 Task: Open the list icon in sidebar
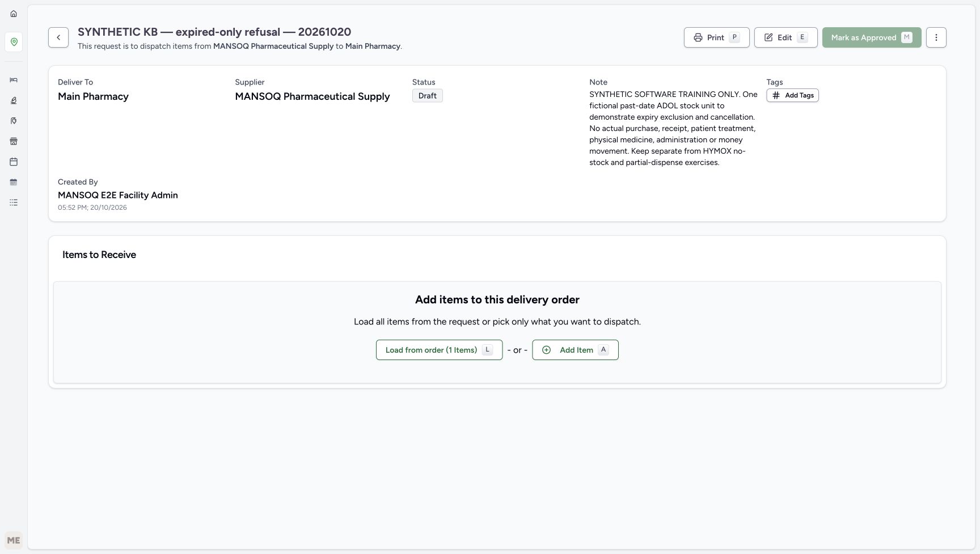click(x=14, y=202)
